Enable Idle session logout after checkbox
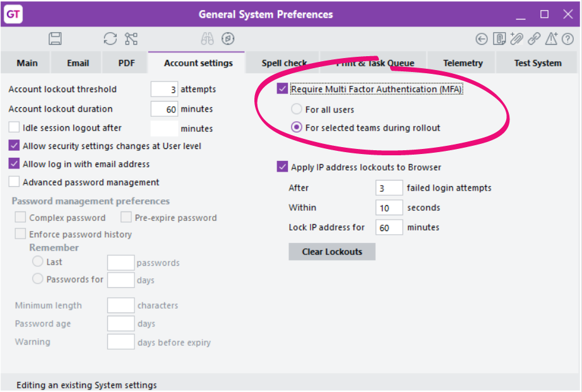This screenshot has width=582, height=392. (x=14, y=128)
